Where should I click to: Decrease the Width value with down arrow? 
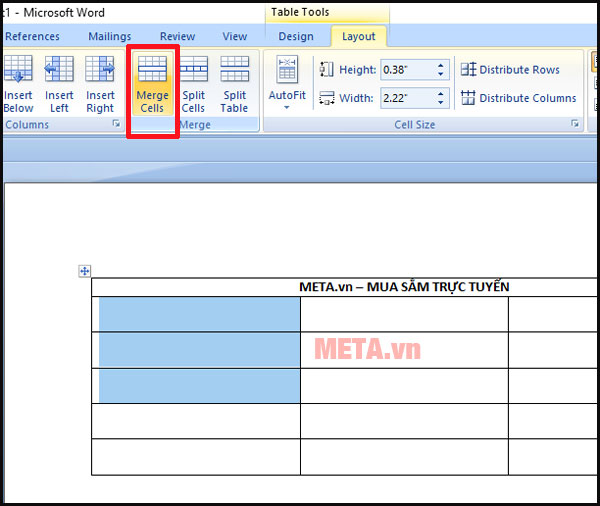click(440, 102)
